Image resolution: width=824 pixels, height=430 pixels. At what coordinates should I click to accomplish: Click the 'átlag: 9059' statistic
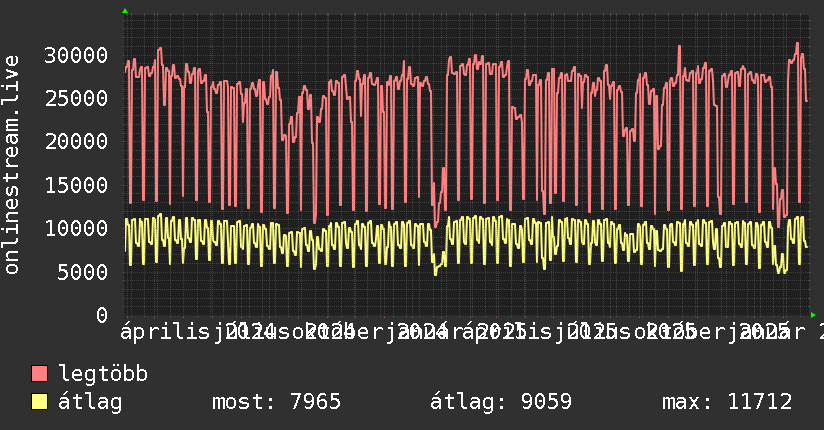pos(501,402)
